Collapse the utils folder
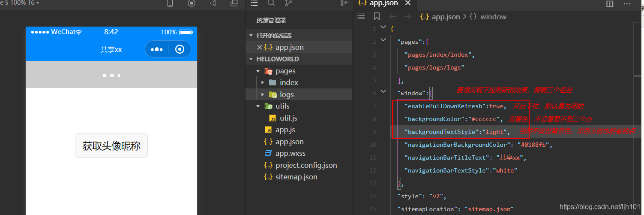 [x=258, y=106]
